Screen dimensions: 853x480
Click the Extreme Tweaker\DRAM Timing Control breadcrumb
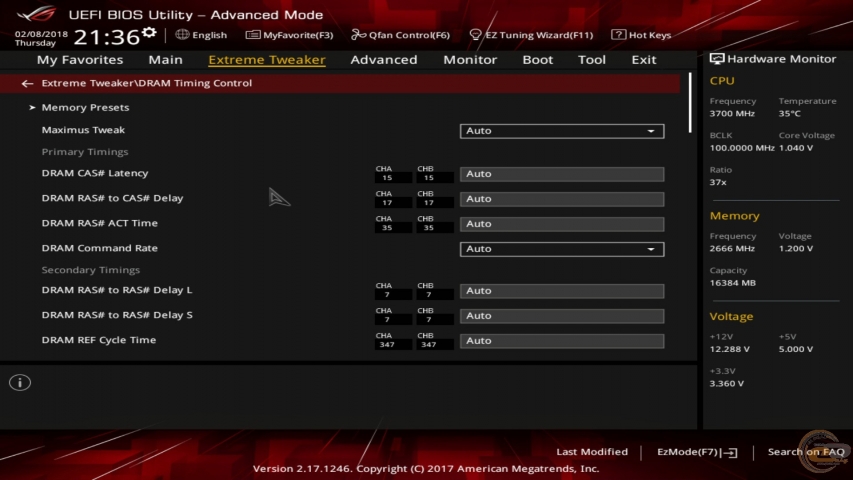(147, 83)
